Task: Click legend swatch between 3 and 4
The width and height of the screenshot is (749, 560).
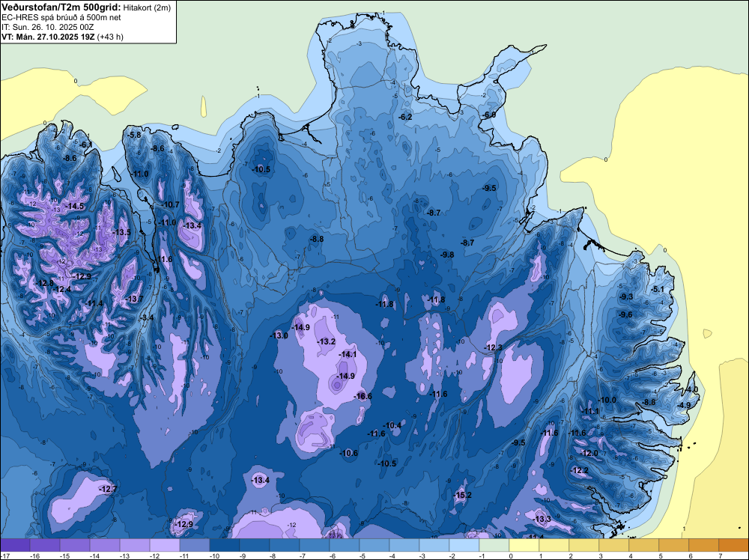Action: point(614,545)
